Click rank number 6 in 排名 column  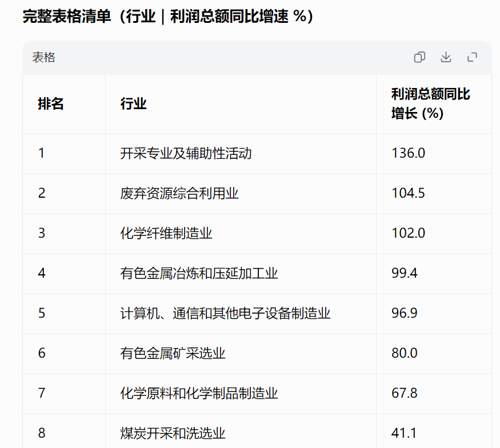pyautogui.click(x=42, y=353)
